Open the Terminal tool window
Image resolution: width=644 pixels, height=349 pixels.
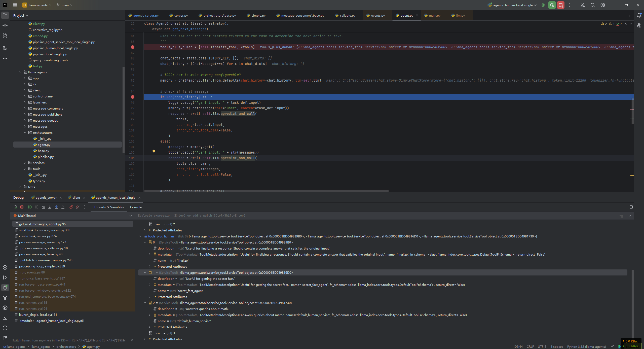(x=5, y=318)
